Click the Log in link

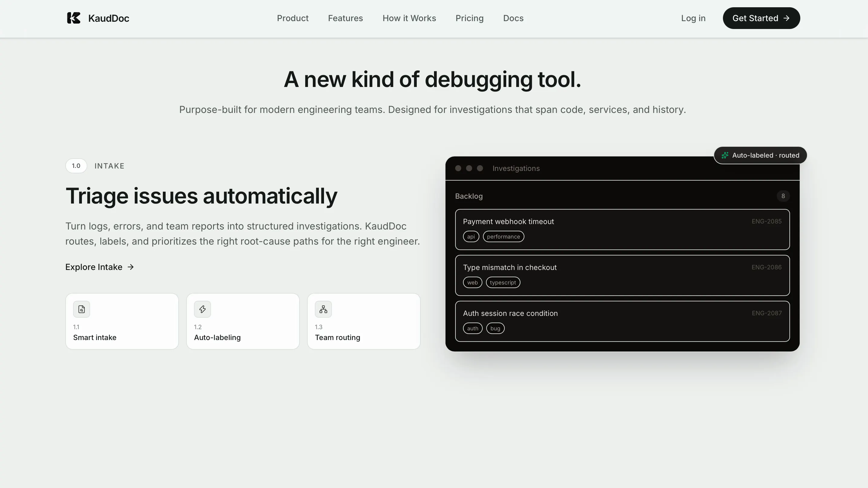pyautogui.click(x=693, y=18)
